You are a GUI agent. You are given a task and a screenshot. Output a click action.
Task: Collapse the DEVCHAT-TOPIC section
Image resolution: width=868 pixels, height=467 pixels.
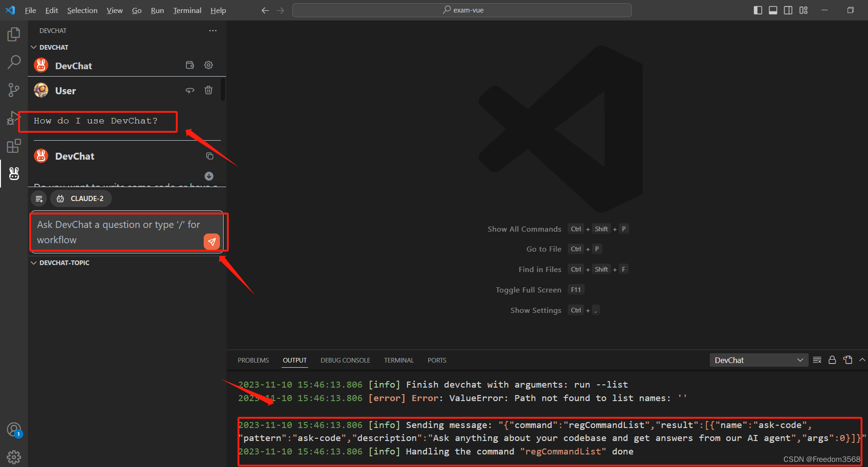[x=34, y=263]
